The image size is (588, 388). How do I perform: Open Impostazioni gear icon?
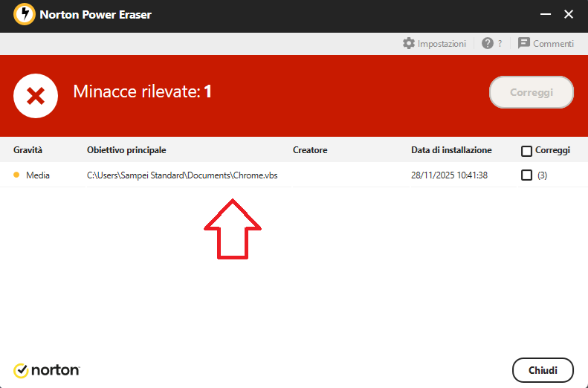pos(409,44)
